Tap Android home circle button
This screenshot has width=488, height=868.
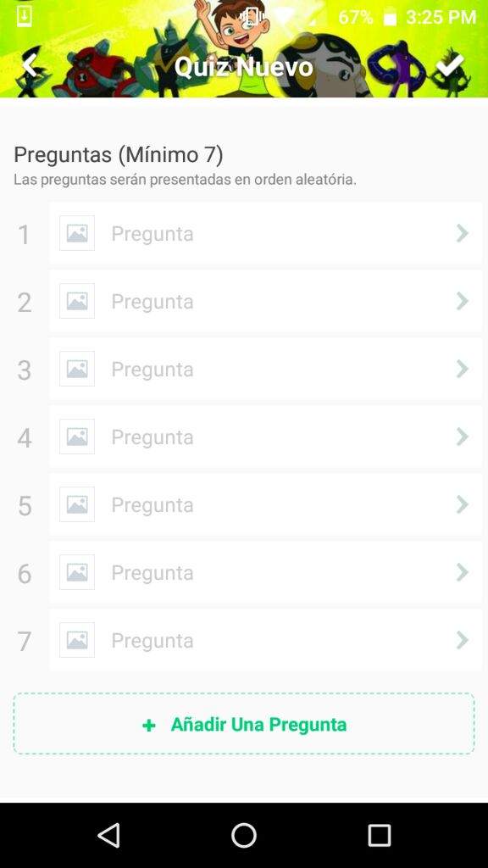pos(244,835)
